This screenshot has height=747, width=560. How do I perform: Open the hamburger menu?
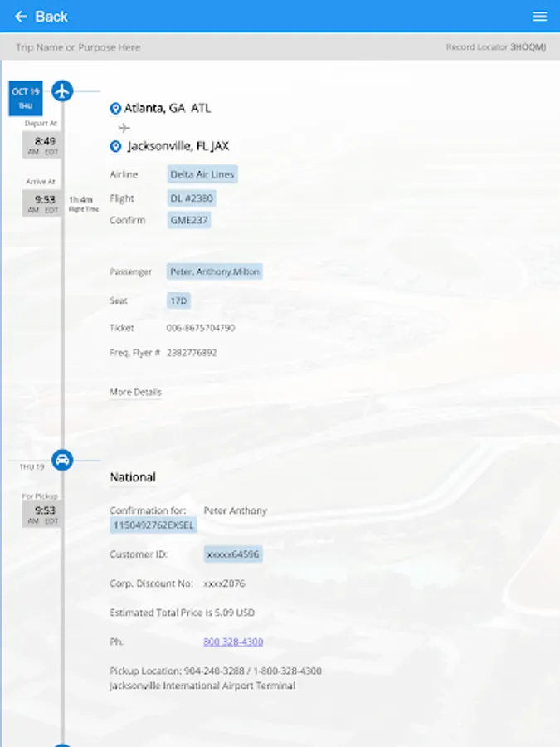pyautogui.click(x=539, y=17)
